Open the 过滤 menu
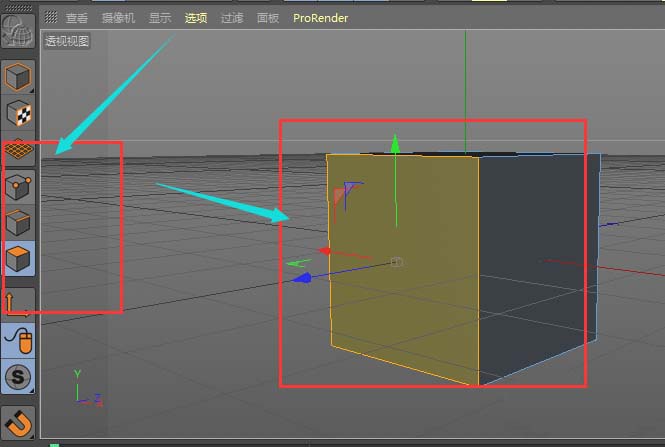 [232, 18]
